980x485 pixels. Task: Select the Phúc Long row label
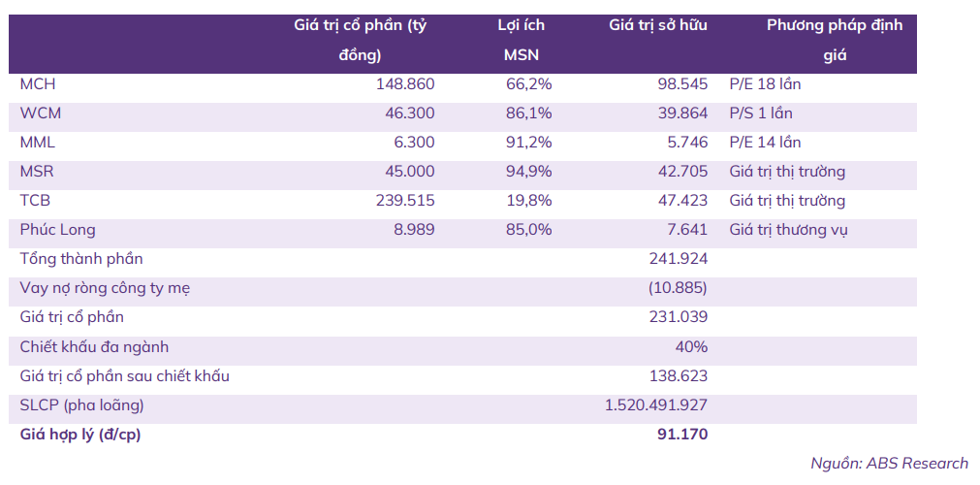coord(57,230)
